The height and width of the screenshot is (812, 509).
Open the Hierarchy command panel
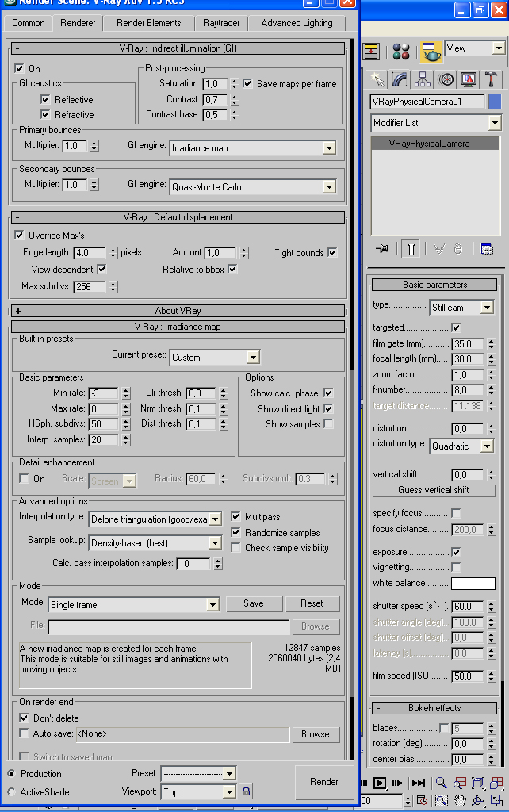[423, 80]
